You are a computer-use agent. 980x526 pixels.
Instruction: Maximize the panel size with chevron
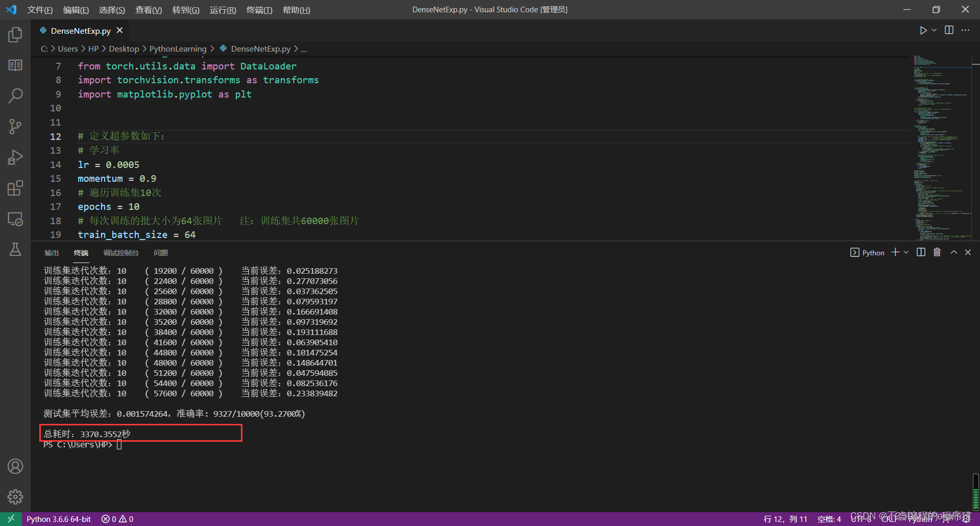pos(953,252)
